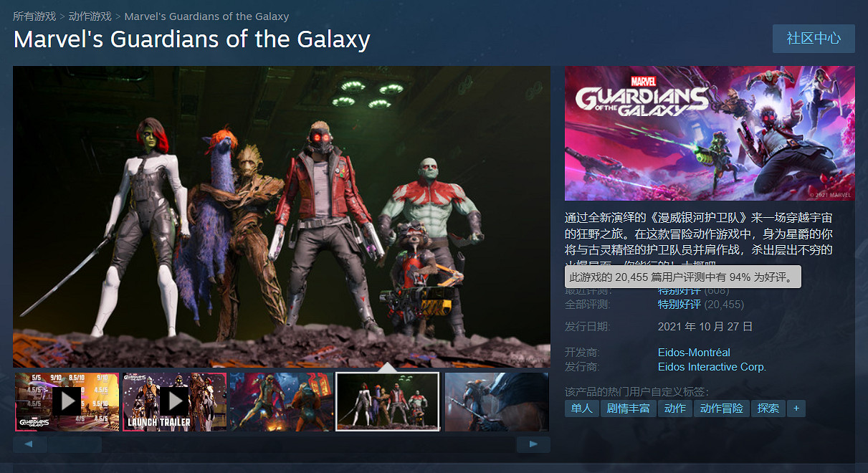Play the first review scores video thumbnail

point(67,401)
